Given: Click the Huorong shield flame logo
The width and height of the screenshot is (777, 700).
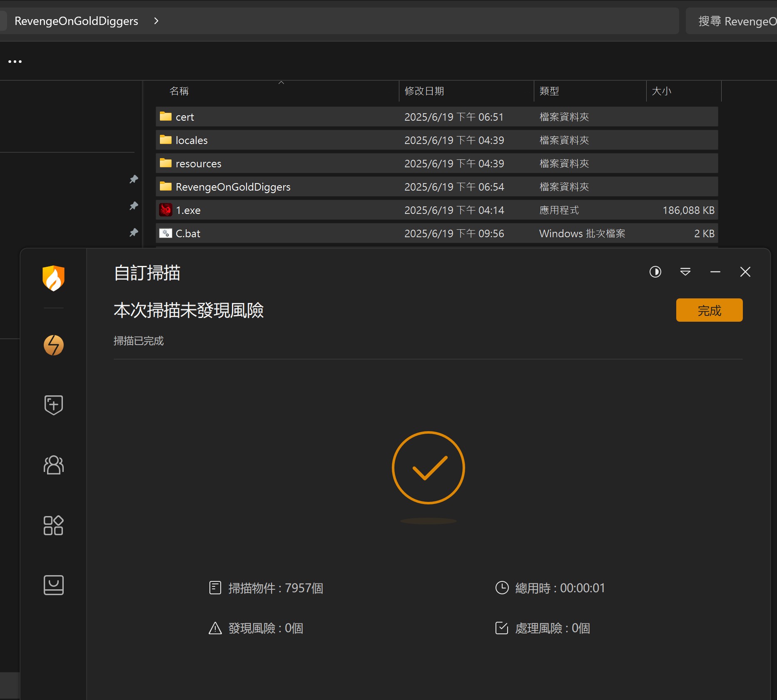Looking at the screenshot, I should point(54,278).
